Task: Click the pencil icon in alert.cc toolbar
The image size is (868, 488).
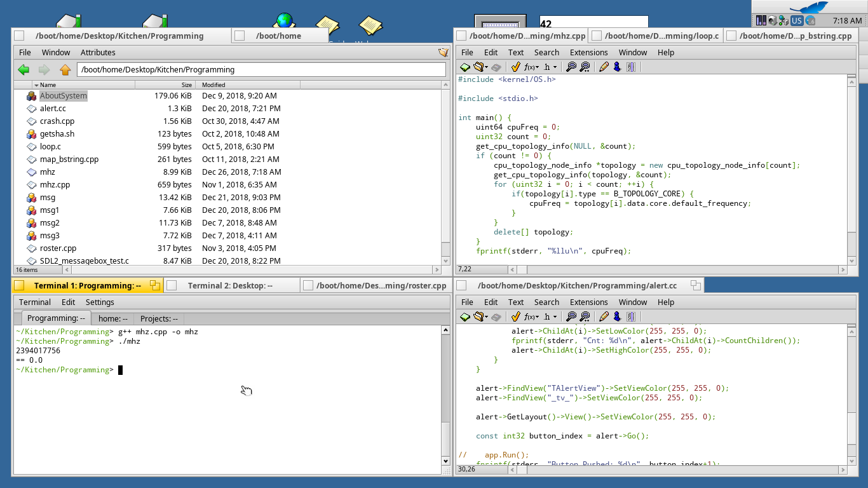Action: (604, 316)
